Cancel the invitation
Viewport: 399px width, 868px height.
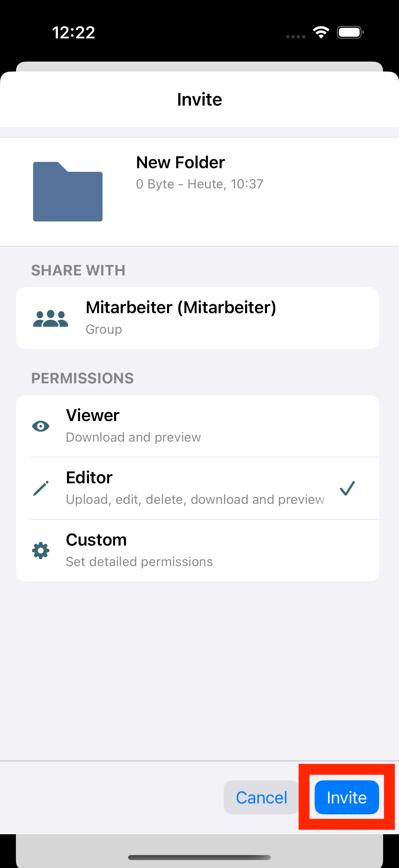[x=262, y=797]
